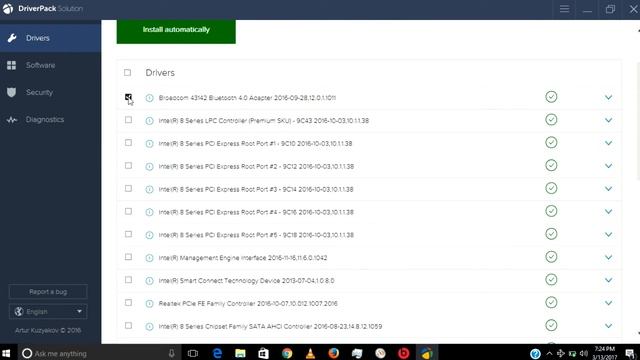The width and height of the screenshot is (640, 360).
Task: Show info icon for PCI Express Root Port #2
Action: [149, 167]
